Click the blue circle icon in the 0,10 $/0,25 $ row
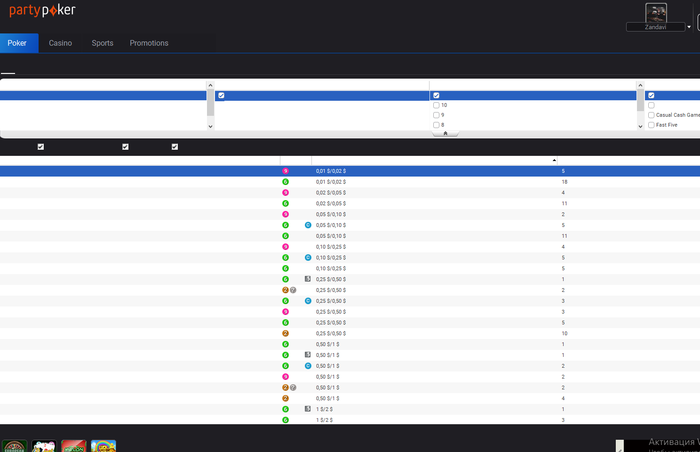Viewport: 700px width, 452px height. coord(308,258)
